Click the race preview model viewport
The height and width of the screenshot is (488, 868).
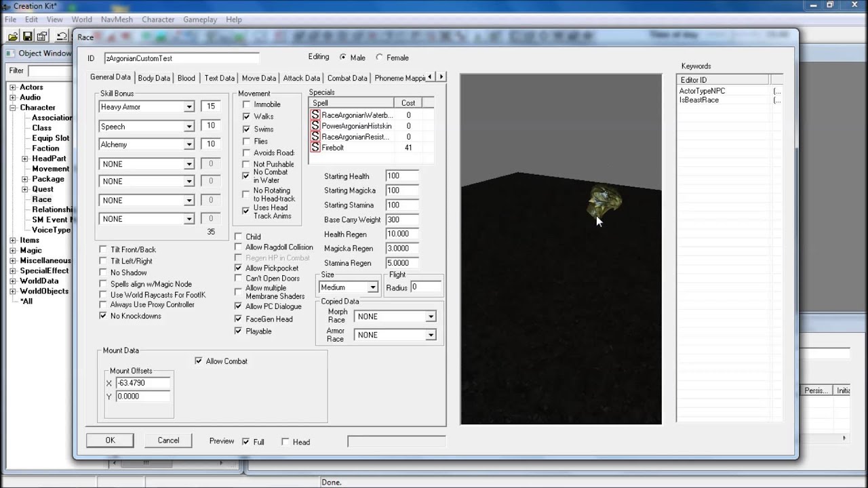point(561,249)
